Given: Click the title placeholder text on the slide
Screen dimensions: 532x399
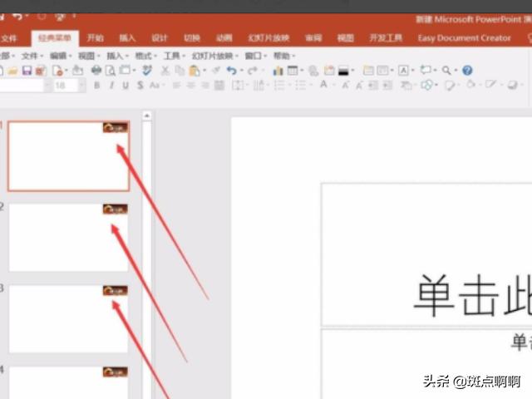Looking at the screenshot, I should click(470, 295).
